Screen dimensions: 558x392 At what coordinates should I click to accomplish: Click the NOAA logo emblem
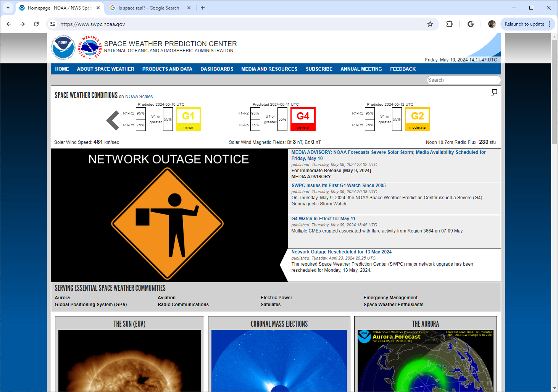tap(63, 47)
